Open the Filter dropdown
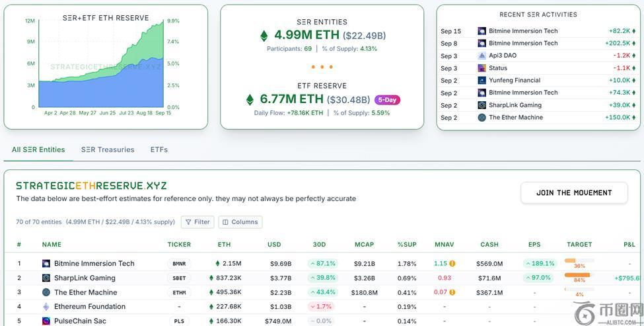 coord(197,222)
